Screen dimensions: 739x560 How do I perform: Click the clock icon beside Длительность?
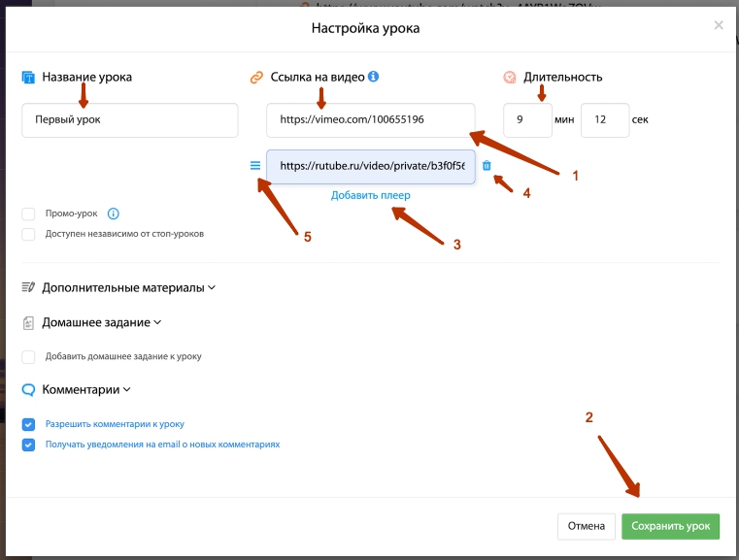click(510, 78)
